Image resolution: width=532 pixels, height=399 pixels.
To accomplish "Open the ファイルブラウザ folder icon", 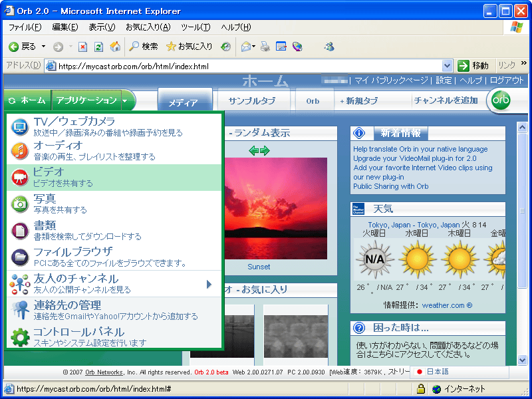I will tap(20, 257).
